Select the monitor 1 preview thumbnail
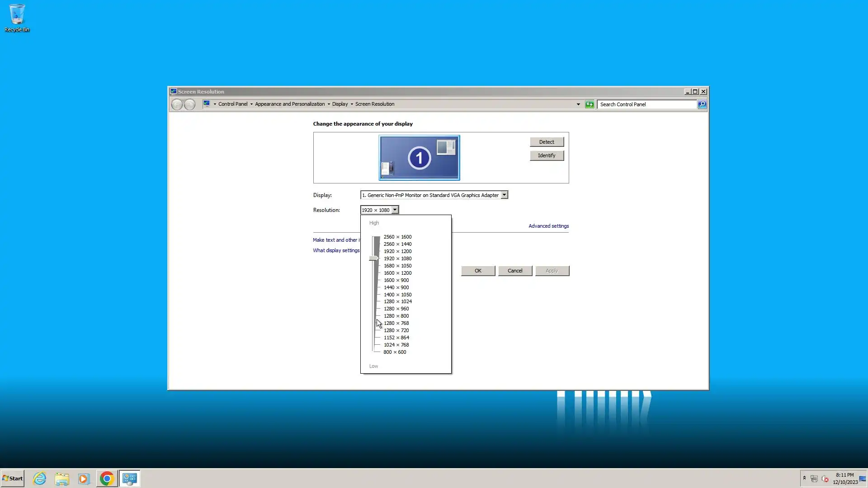868x488 pixels. pos(419,158)
